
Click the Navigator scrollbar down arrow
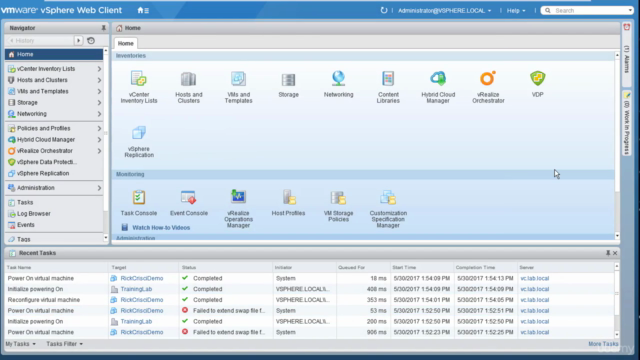106,238
